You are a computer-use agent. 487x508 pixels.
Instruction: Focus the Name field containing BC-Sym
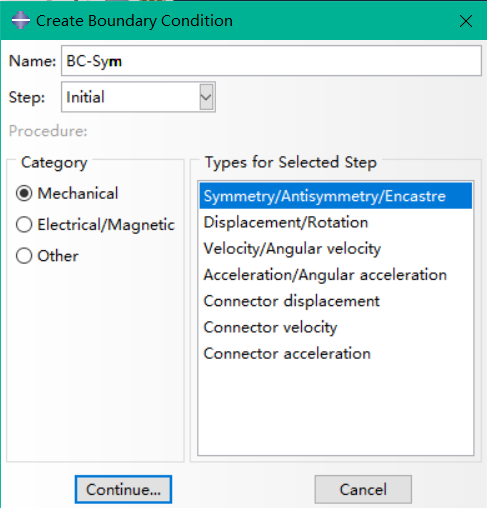pyautogui.click(x=271, y=61)
